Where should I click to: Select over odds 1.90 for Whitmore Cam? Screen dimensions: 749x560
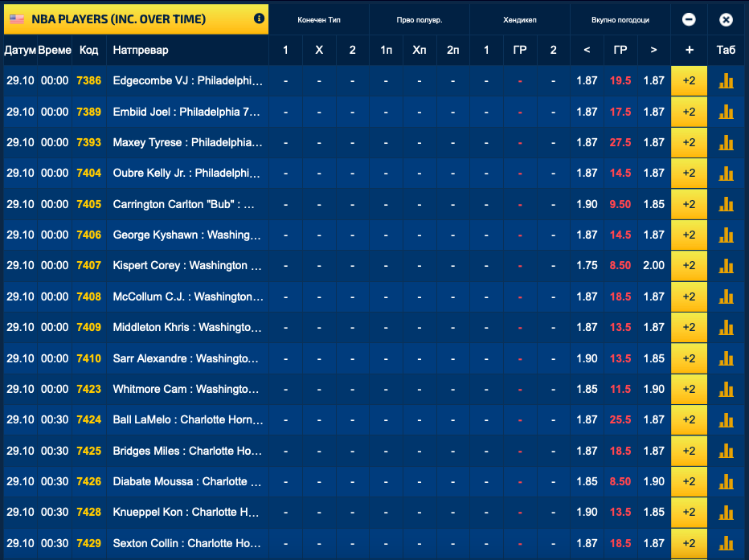653,389
